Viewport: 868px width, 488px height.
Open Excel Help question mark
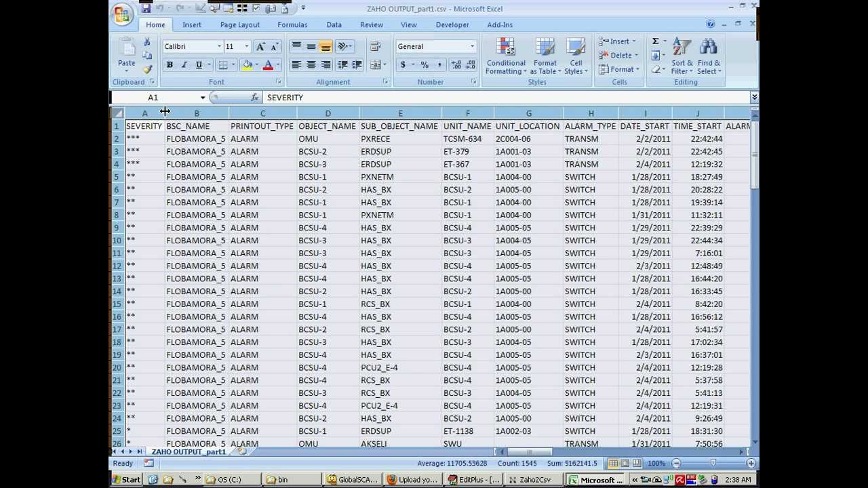click(x=711, y=24)
